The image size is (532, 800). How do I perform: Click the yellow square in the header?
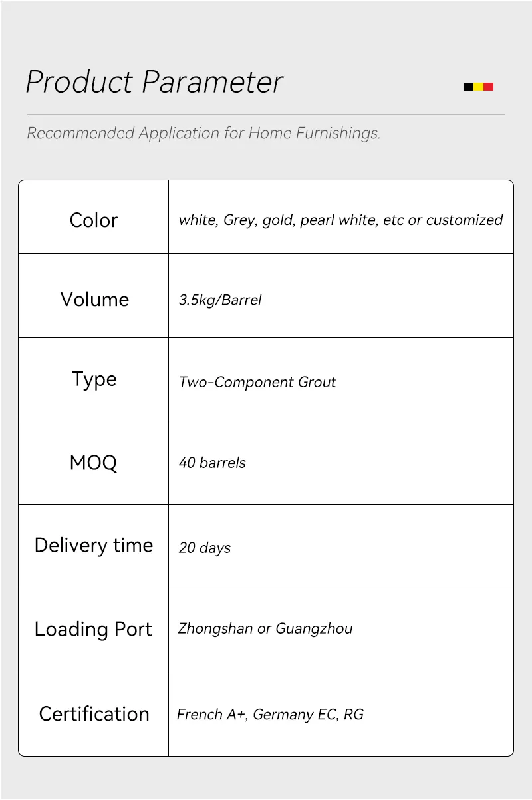(x=478, y=87)
